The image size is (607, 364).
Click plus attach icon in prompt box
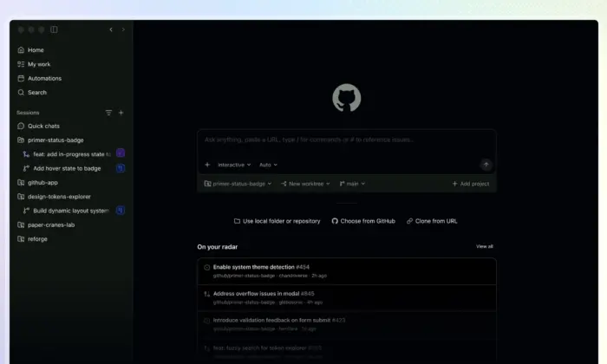207,165
